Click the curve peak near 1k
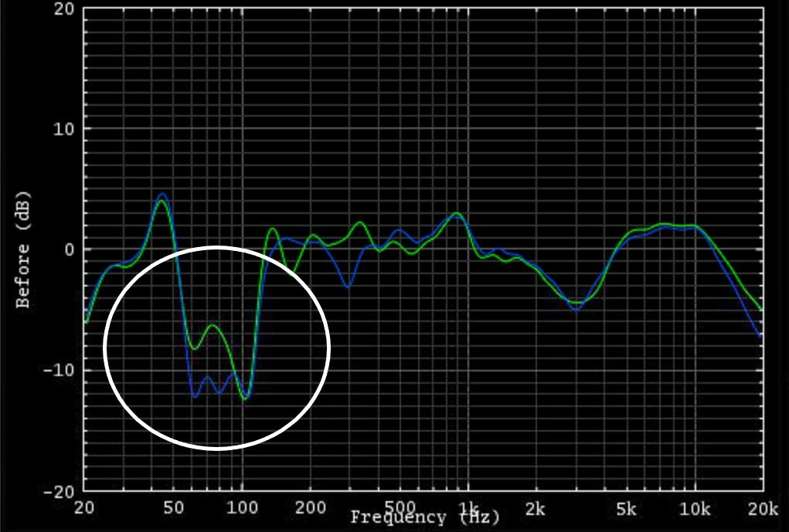789x532 pixels. pyautogui.click(x=457, y=214)
